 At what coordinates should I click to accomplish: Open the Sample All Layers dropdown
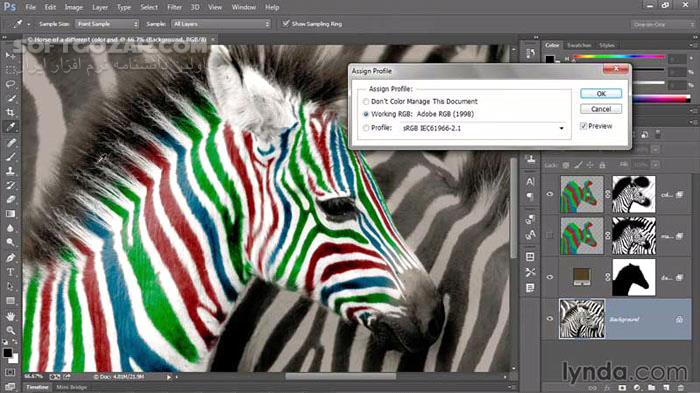click(x=221, y=24)
